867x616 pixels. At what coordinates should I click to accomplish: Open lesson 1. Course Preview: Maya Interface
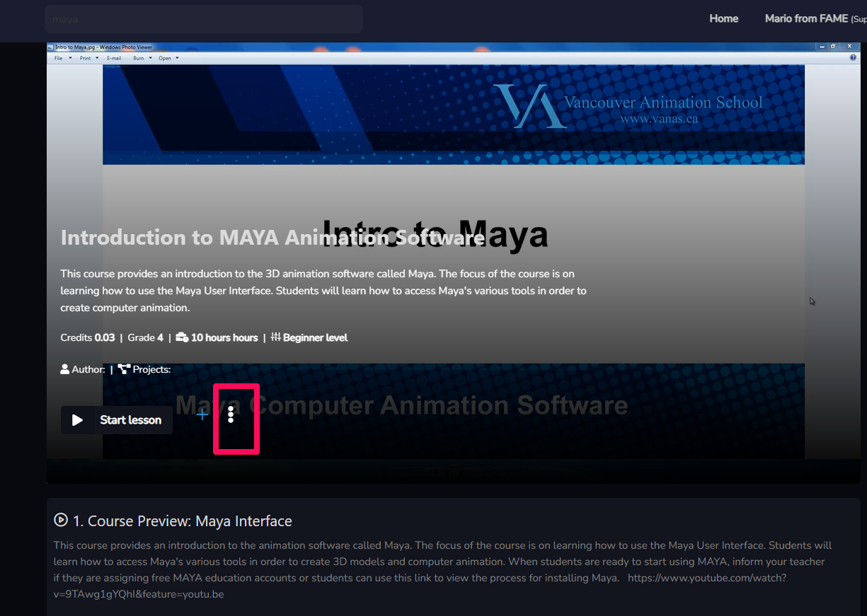point(183,521)
